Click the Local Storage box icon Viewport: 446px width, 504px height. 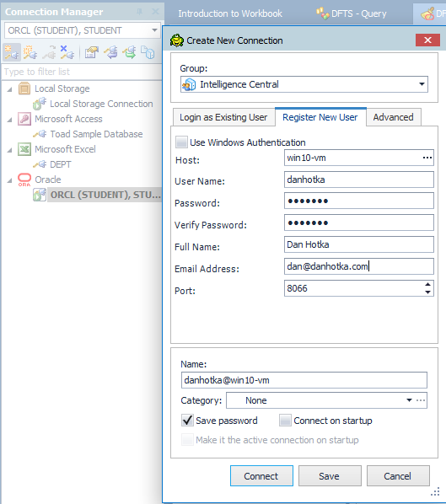tap(24, 88)
